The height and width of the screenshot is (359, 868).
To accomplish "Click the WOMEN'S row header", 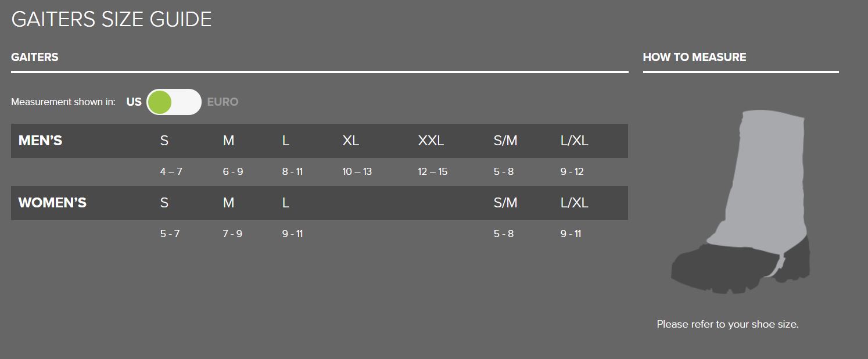I will 52,203.
